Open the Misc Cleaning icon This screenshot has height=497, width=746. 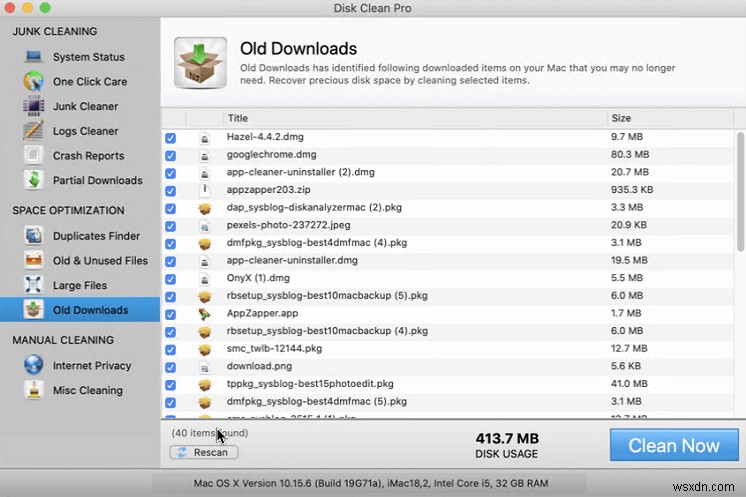pos(34,390)
